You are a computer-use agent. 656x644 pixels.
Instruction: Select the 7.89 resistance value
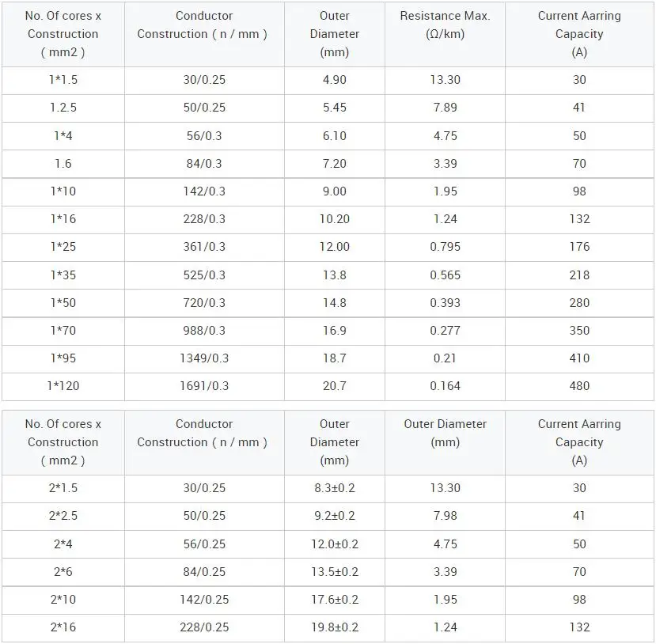tap(445, 108)
